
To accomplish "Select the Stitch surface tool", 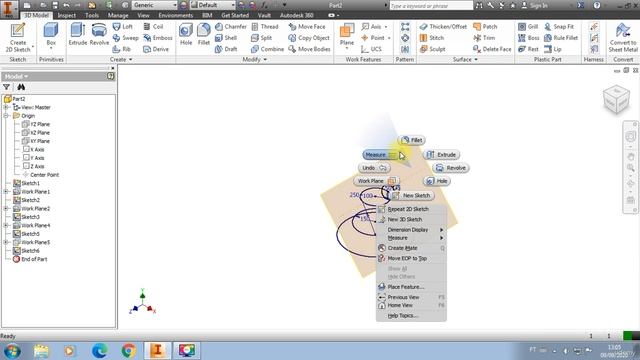I will click(432, 38).
